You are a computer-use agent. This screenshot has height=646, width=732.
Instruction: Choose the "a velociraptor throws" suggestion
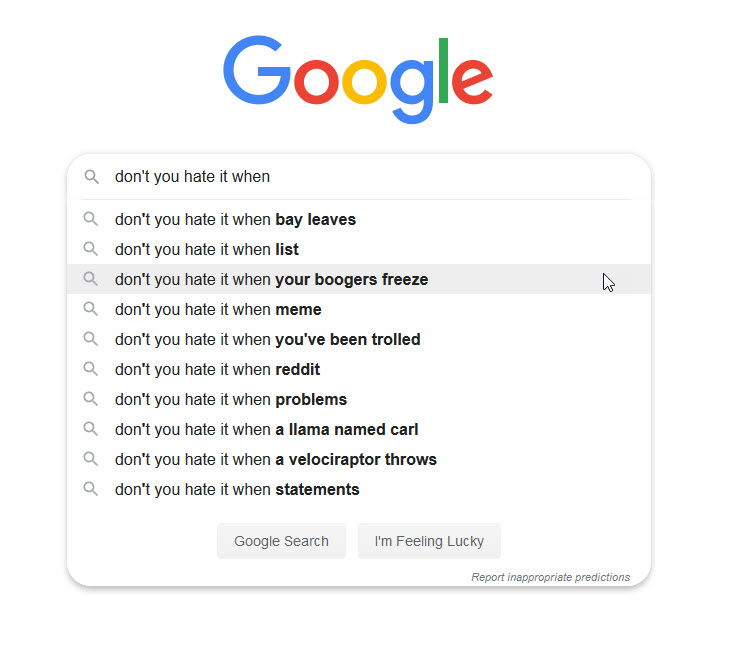click(275, 459)
